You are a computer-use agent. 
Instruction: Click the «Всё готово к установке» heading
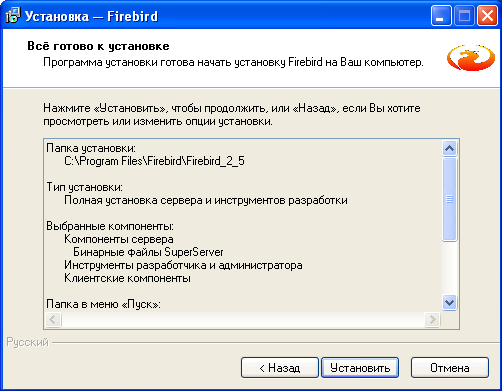pyautogui.click(x=98, y=46)
